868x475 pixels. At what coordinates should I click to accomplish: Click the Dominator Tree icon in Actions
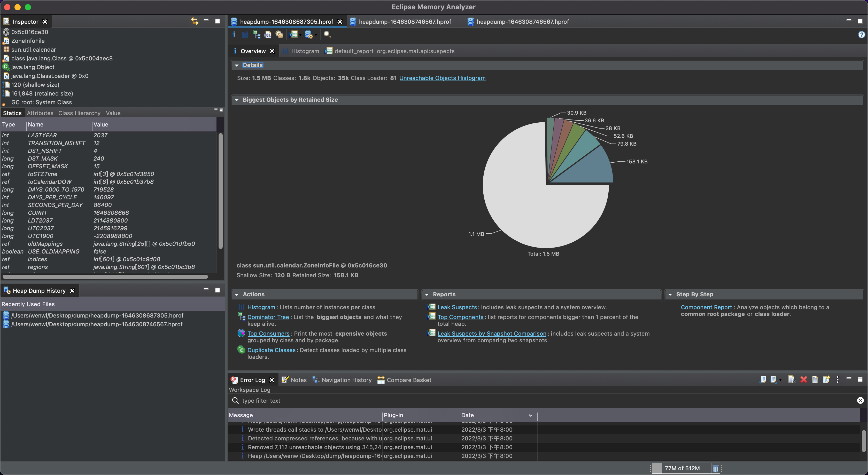point(241,316)
